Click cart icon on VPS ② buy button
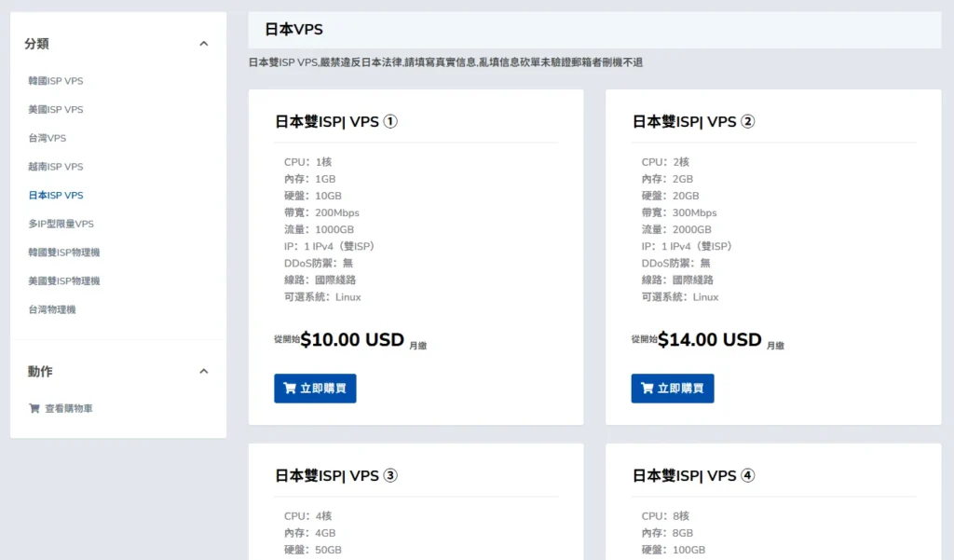 (x=647, y=389)
